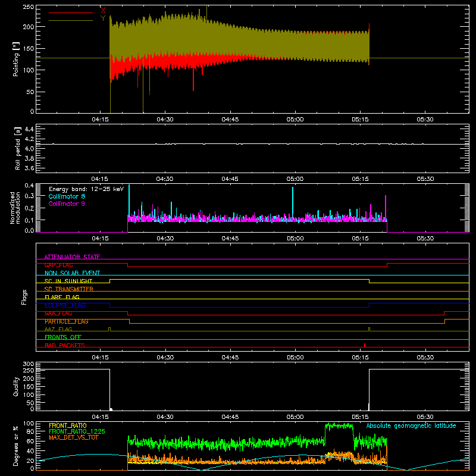Click the PARTICLE_FLAG rising step near 05:34

[444, 321]
